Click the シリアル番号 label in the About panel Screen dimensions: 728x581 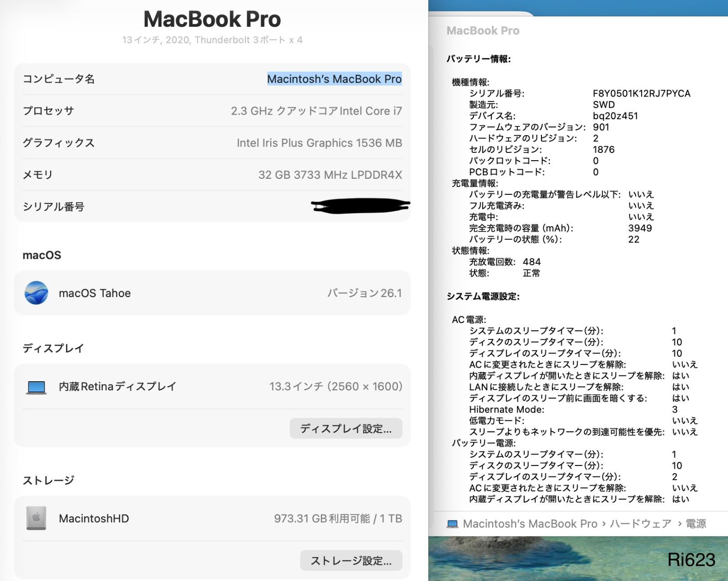54,207
